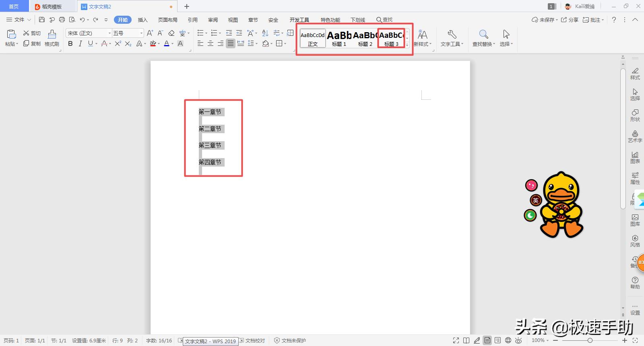
Task: Decrease font size with A- icon
Action: click(x=160, y=33)
